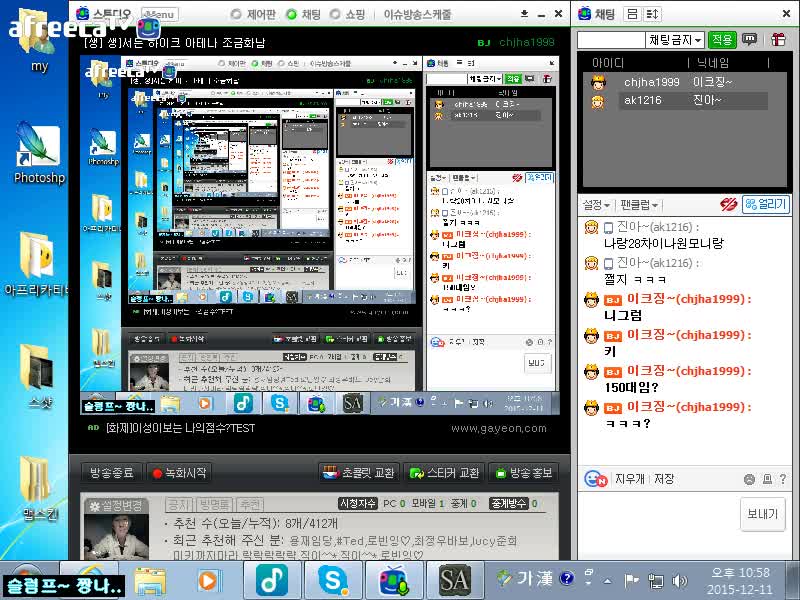Image resolution: width=800 pixels, height=600 pixels.
Task: Click the 지우개 eraser icon below chat
Action: pyautogui.click(x=630, y=479)
